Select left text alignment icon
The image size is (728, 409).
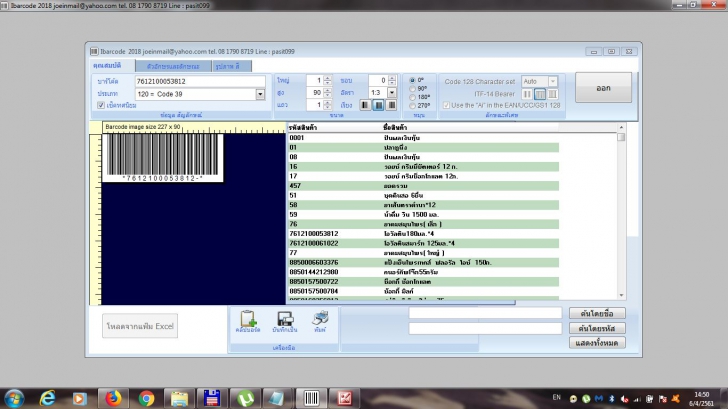pos(367,105)
